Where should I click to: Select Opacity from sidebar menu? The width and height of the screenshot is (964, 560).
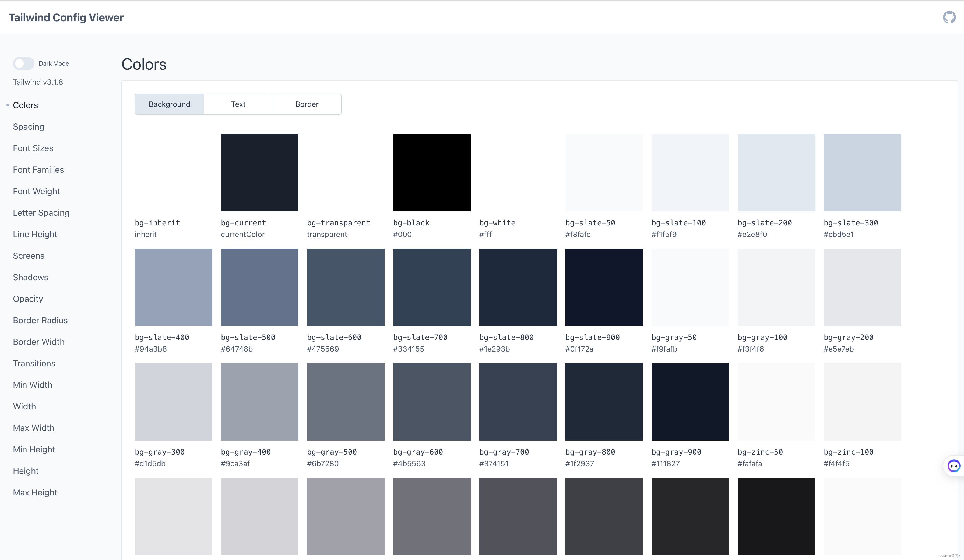click(27, 298)
